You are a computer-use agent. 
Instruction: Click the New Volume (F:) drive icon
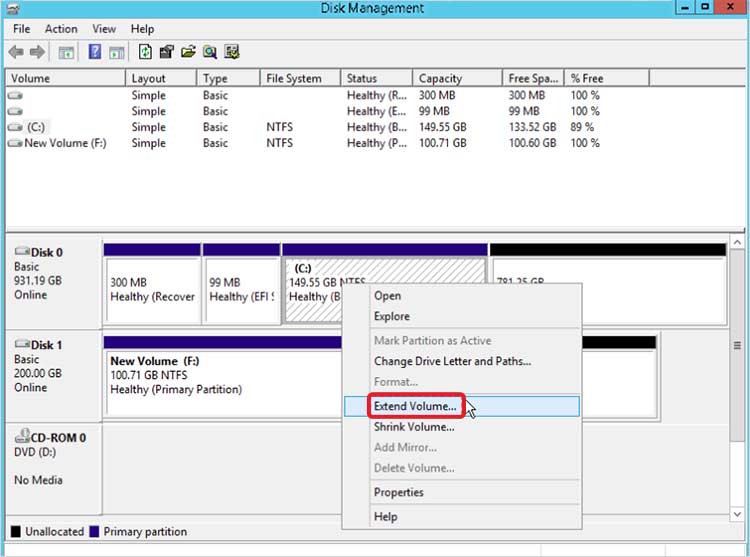[x=15, y=143]
